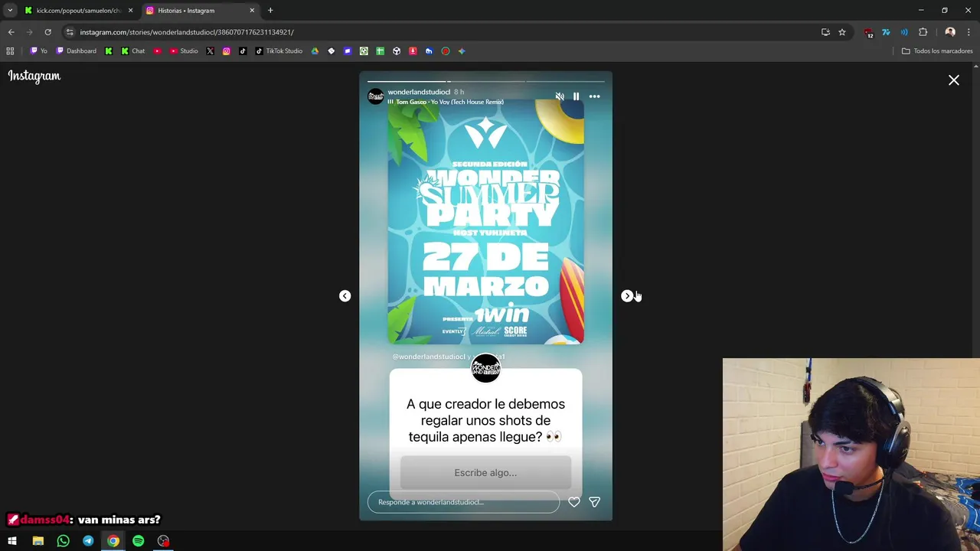
Task: Click the instagram.com URL in the address bar
Action: click(187, 32)
